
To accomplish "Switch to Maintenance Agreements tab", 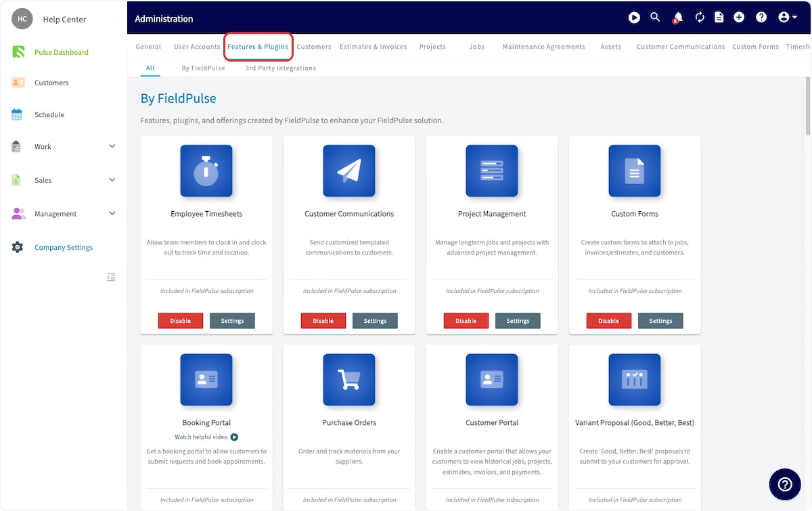I will [x=544, y=47].
